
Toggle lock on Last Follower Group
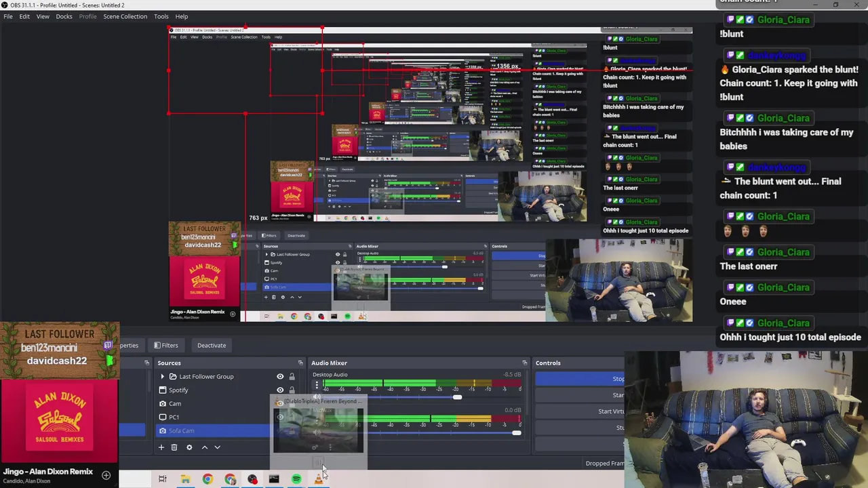292,376
